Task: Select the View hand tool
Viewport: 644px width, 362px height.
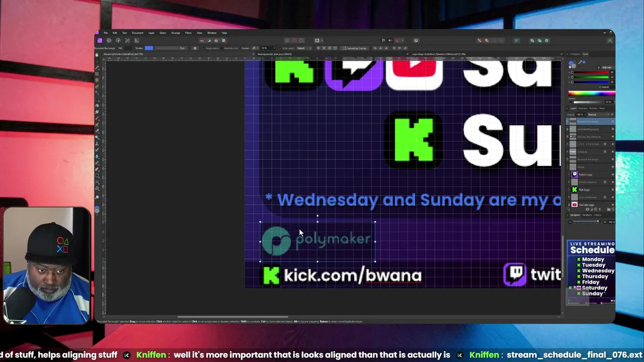Action: (x=97, y=55)
